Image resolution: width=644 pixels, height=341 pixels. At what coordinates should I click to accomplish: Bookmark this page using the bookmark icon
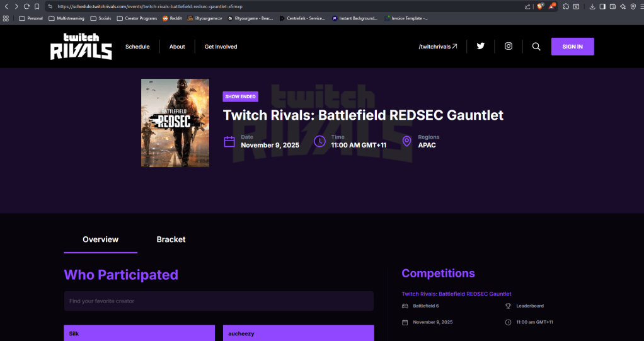click(x=37, y=6)
